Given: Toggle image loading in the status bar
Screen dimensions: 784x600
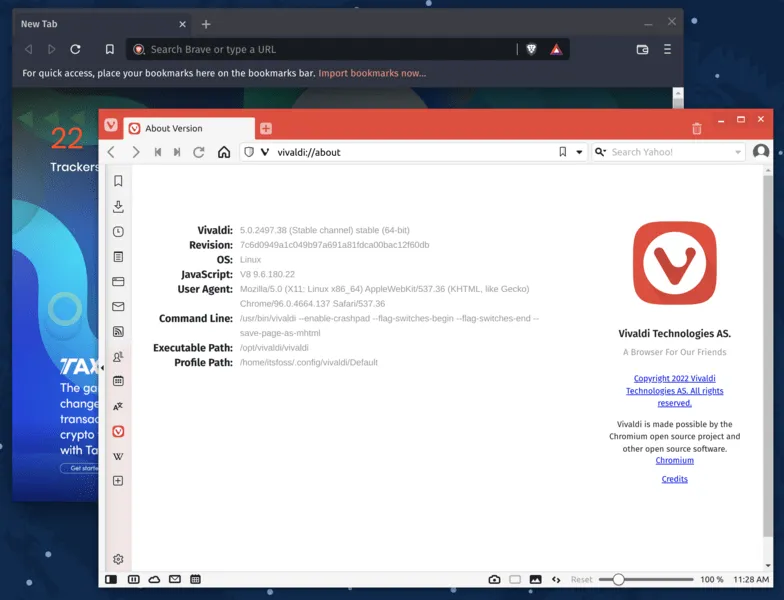Looking at the screenshot, I should pos(535,579).
